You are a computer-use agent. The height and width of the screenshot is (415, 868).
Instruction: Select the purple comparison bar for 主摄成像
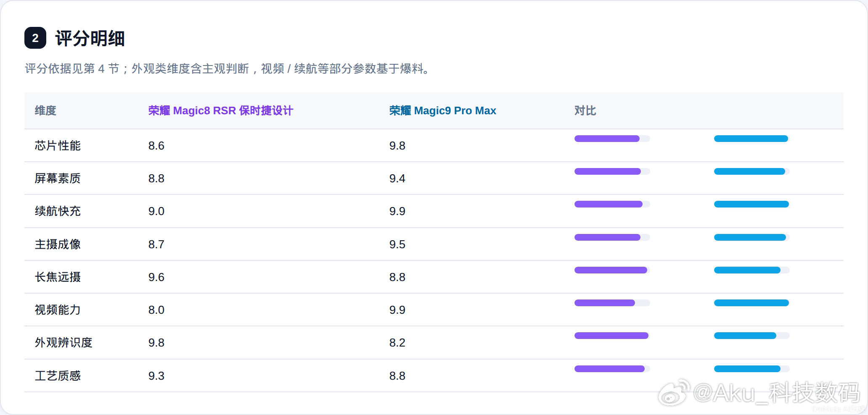(x=607, y=237)
